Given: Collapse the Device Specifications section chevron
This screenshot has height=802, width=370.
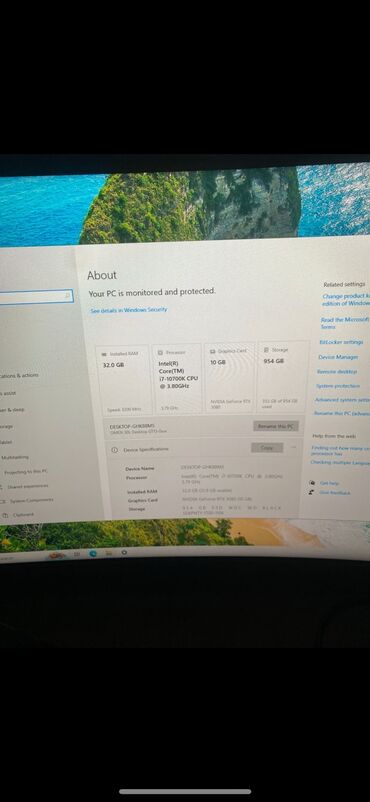Looking at the screenshot, I should pyautogui.click(x=294, y=448).
